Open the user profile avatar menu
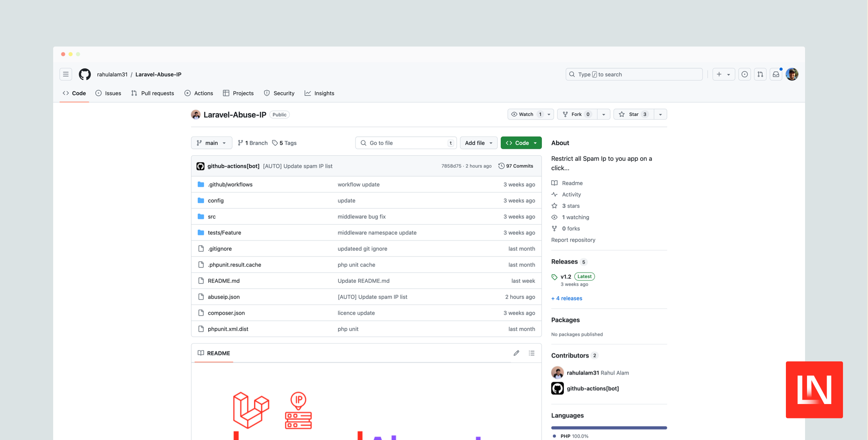 [x=792, y=74]
